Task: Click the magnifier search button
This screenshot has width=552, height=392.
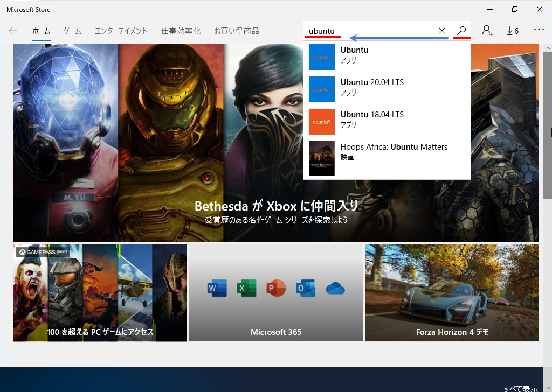Action: [461, 31]
